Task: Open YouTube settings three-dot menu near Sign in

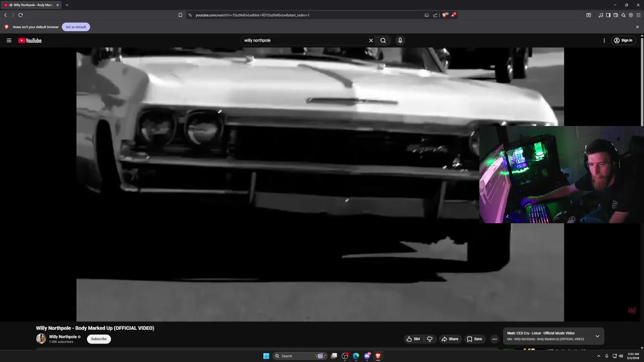Action: pyautogui.click(x=604, y=40)
